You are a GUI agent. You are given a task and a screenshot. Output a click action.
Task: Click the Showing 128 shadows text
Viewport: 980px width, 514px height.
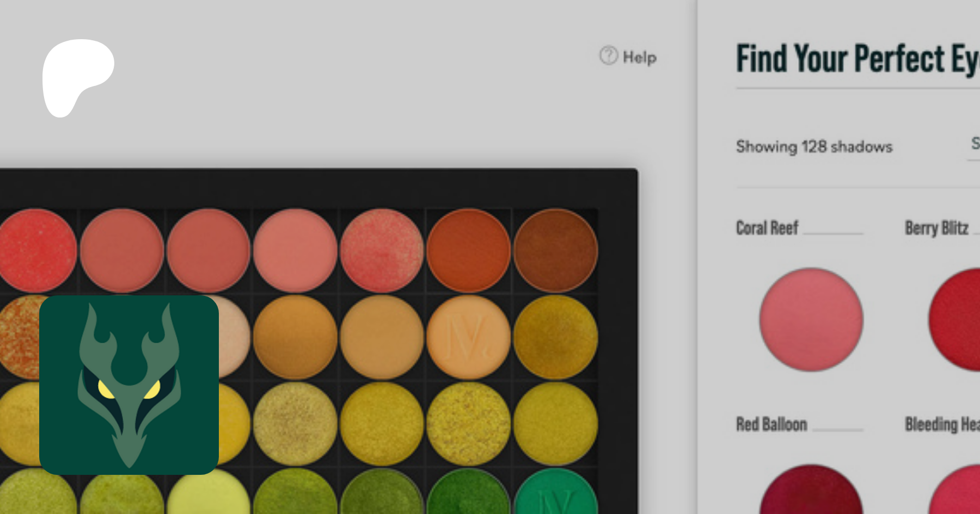[x=814, y=147]
